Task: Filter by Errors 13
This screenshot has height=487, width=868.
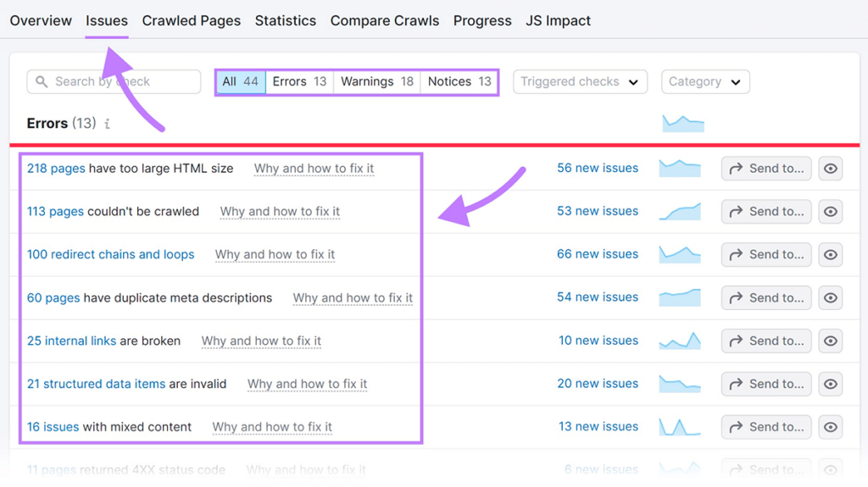Action: pyautogui.click(x=299, y=81)
